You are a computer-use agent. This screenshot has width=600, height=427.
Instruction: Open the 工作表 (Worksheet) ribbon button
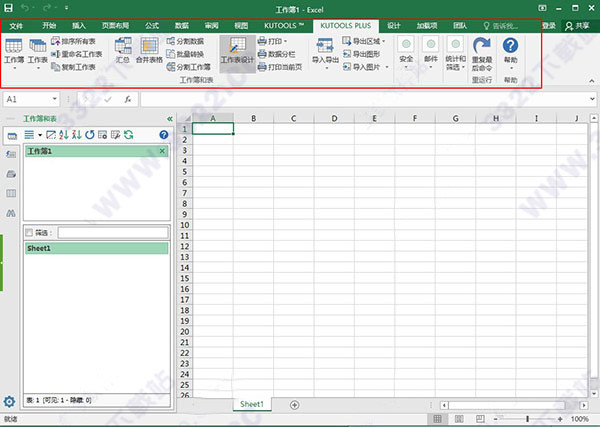coord(38,54)
